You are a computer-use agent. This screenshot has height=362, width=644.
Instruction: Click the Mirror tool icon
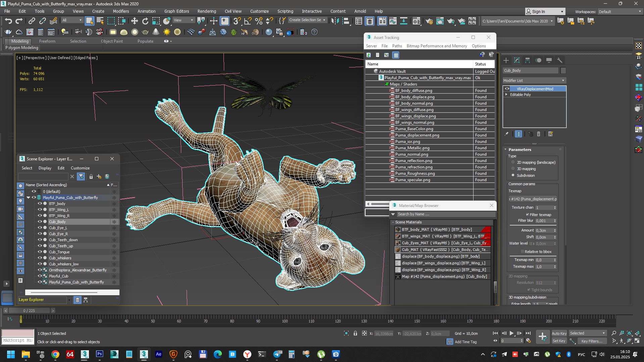pos(335,21)
